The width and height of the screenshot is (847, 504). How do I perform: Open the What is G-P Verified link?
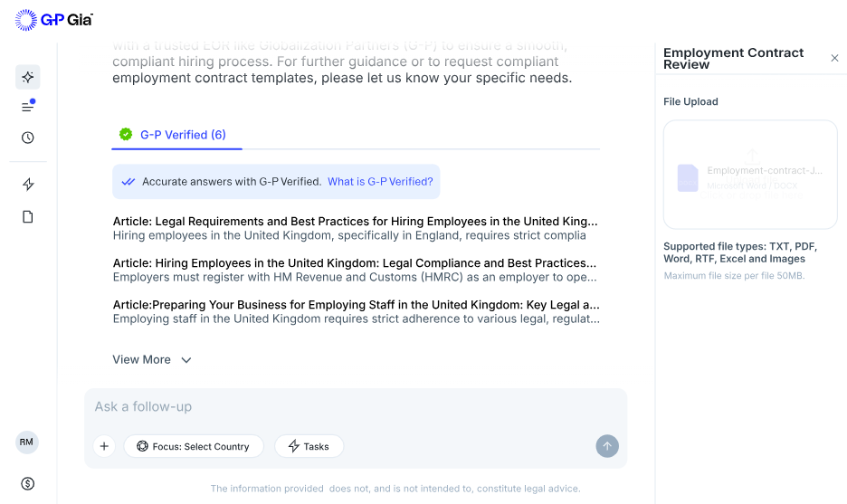tap(380, 182)
